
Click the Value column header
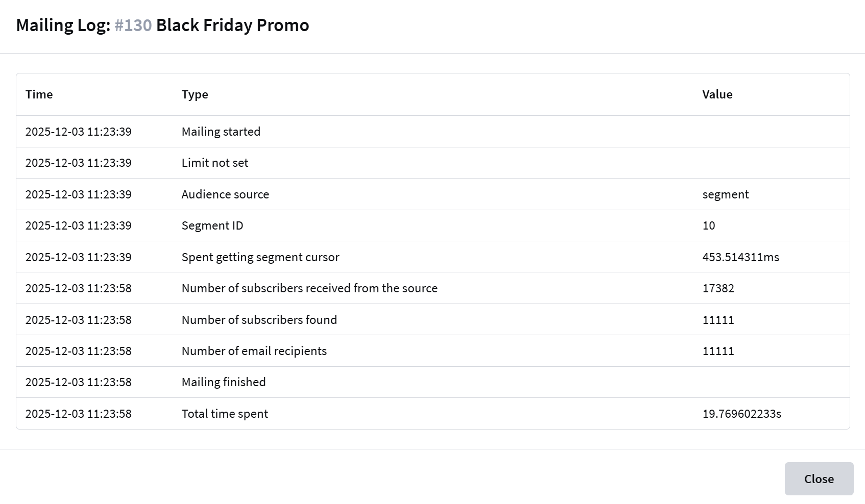717,94
